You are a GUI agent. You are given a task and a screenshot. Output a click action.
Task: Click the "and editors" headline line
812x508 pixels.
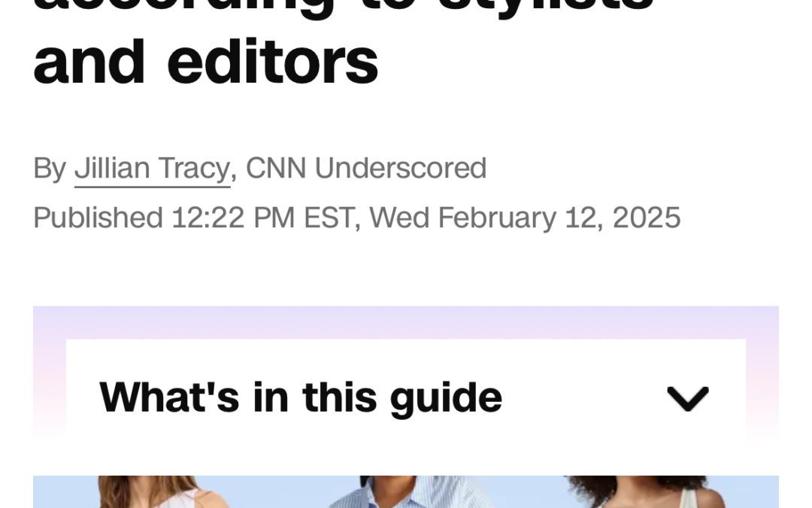click(x=205, y=62)
